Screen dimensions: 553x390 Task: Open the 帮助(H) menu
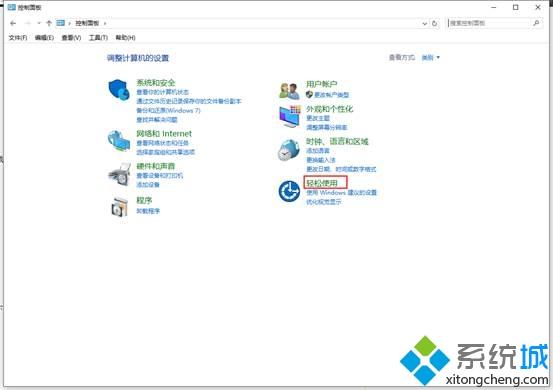[x=125, y=37]
